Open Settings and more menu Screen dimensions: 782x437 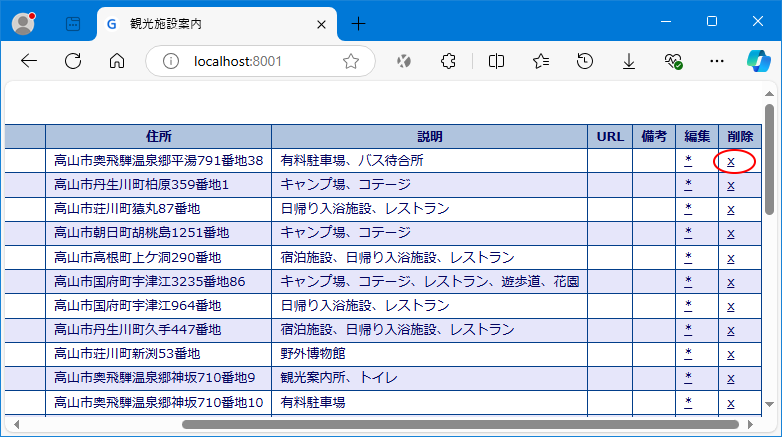click(x=717, y=61)
